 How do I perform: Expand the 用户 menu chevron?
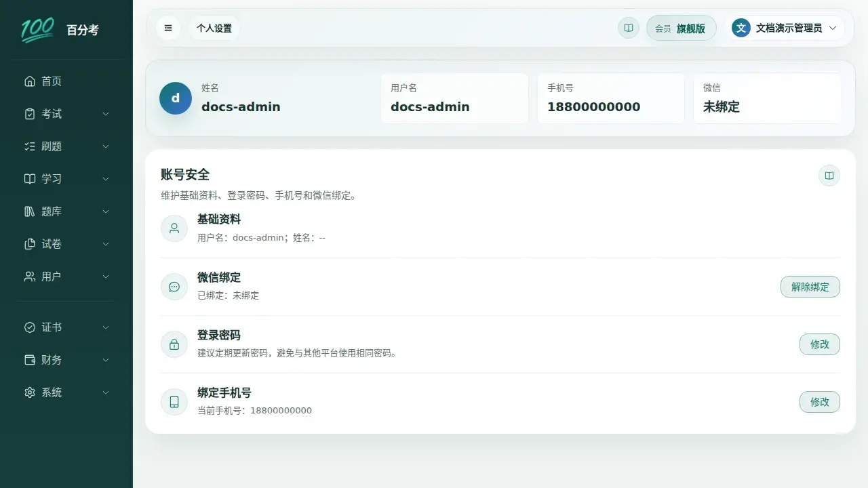tap(106, 277)
